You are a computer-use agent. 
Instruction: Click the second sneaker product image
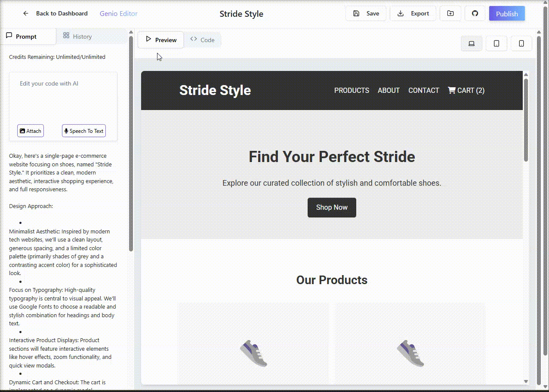[x=410, y=353]
